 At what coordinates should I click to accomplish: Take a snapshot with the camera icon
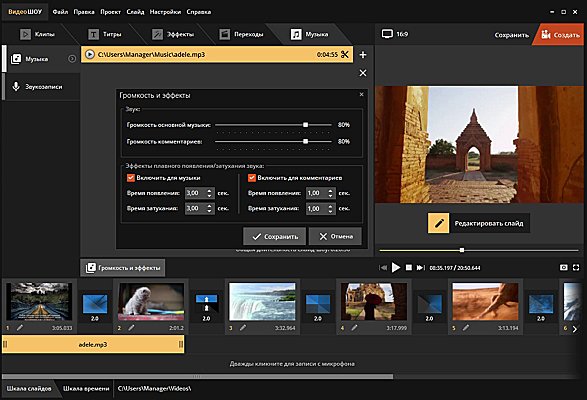[x=563, y=267]
